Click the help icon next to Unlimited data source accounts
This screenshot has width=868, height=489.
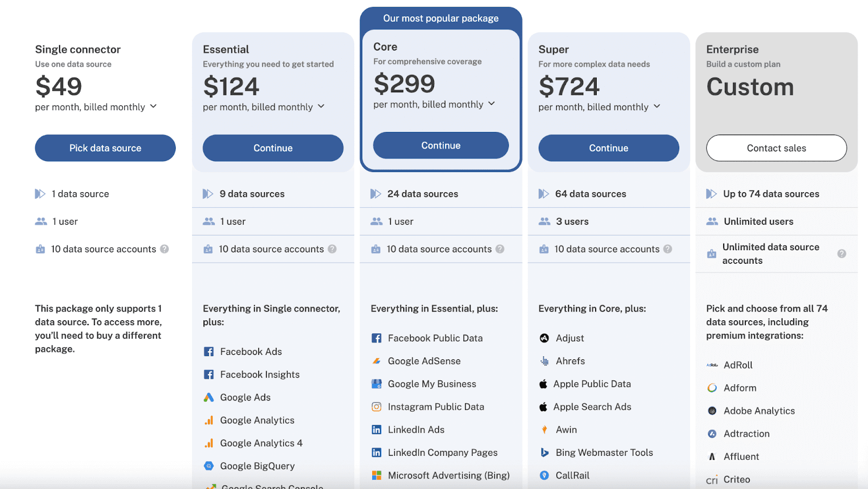click(841, 253)
